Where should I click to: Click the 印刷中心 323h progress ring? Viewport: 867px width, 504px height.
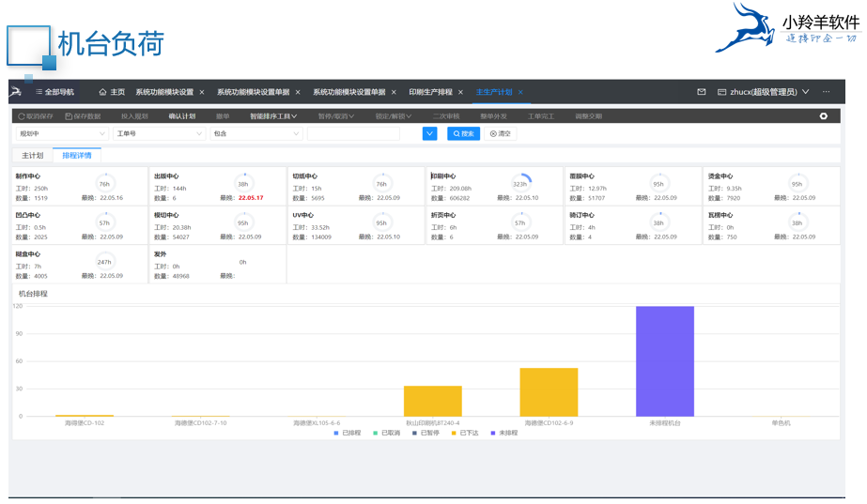[519, 184]
